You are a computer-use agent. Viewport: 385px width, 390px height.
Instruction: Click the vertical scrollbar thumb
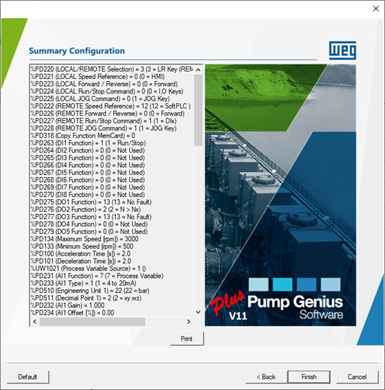click(198, 110)
